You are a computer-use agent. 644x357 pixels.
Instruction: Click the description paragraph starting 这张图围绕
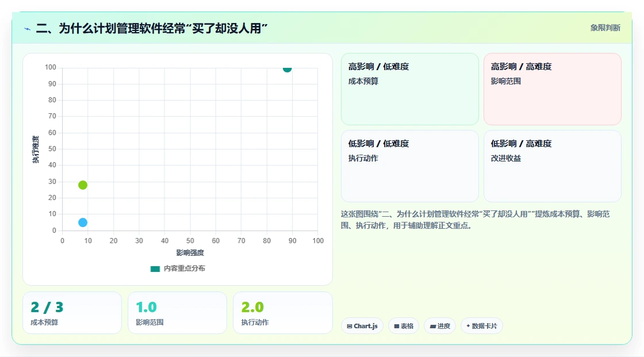tap(475, 220)
